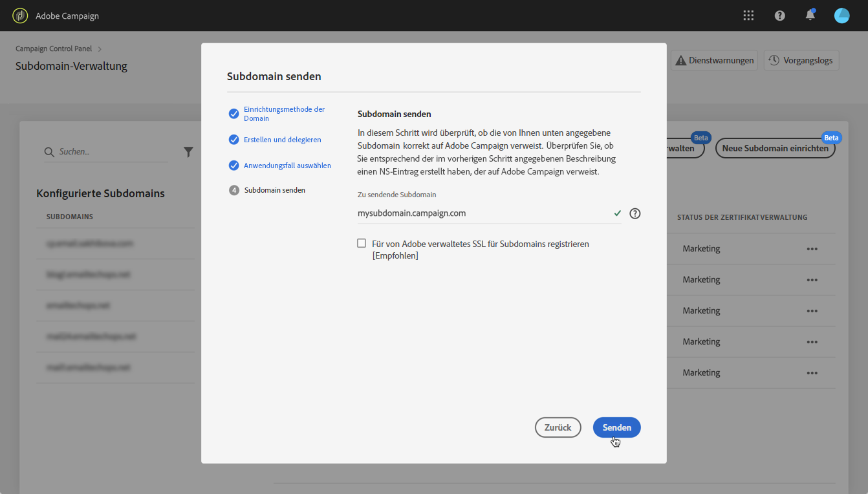868x494 pixels.
Task: Click the Erstellen und delegieren checkmark icon
Action: click(x=234, y=140)
